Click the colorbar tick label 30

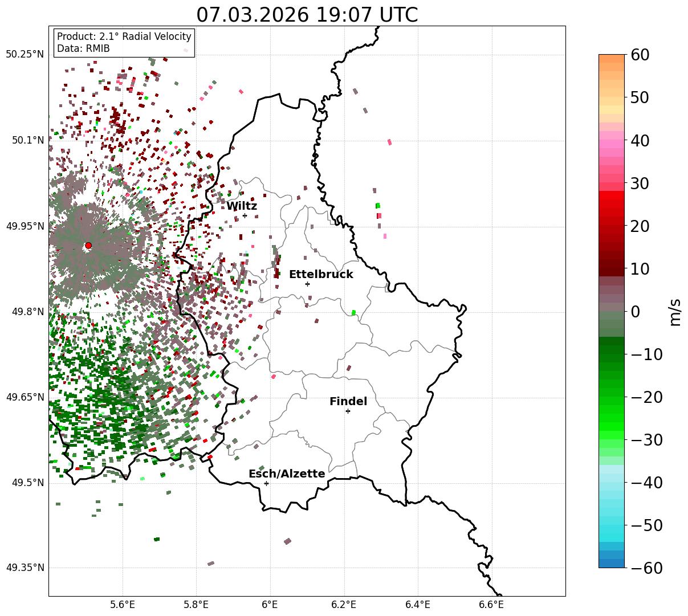click(639, 183)
